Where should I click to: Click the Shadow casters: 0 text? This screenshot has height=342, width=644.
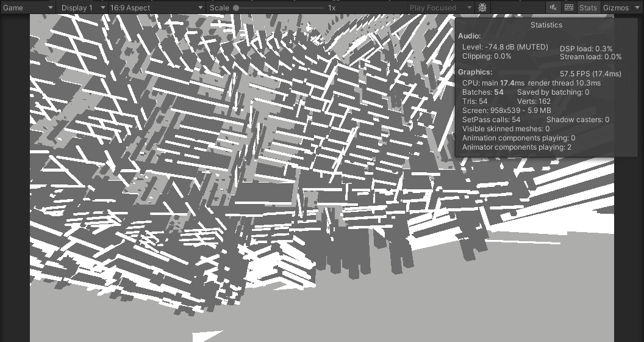[578, 120]
